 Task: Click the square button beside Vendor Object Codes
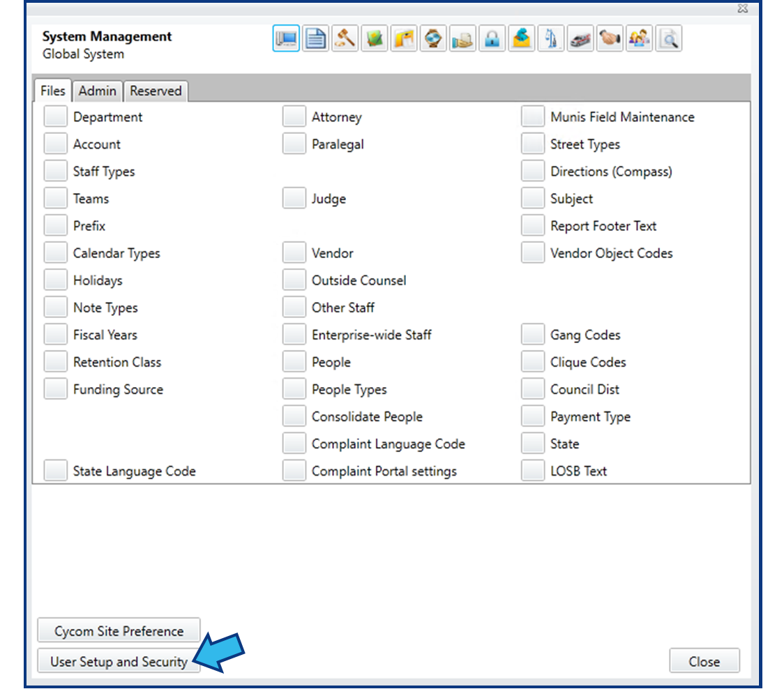tap(533, 253)
